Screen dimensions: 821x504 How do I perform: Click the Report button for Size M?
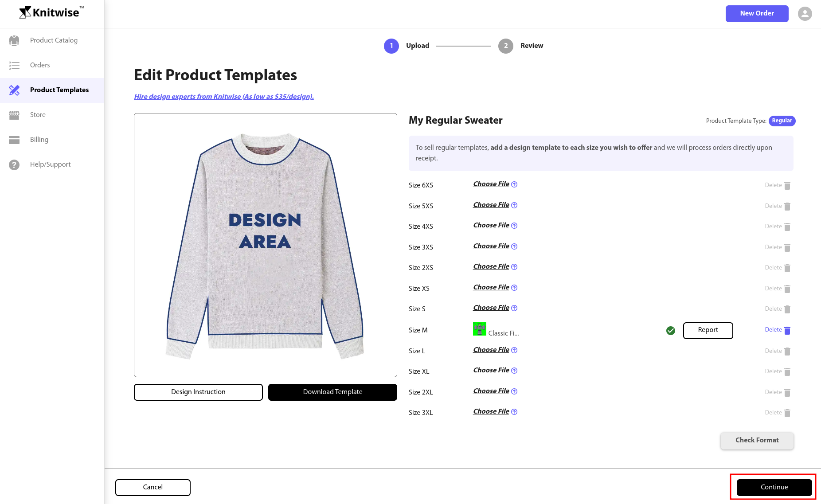[708, 330]
